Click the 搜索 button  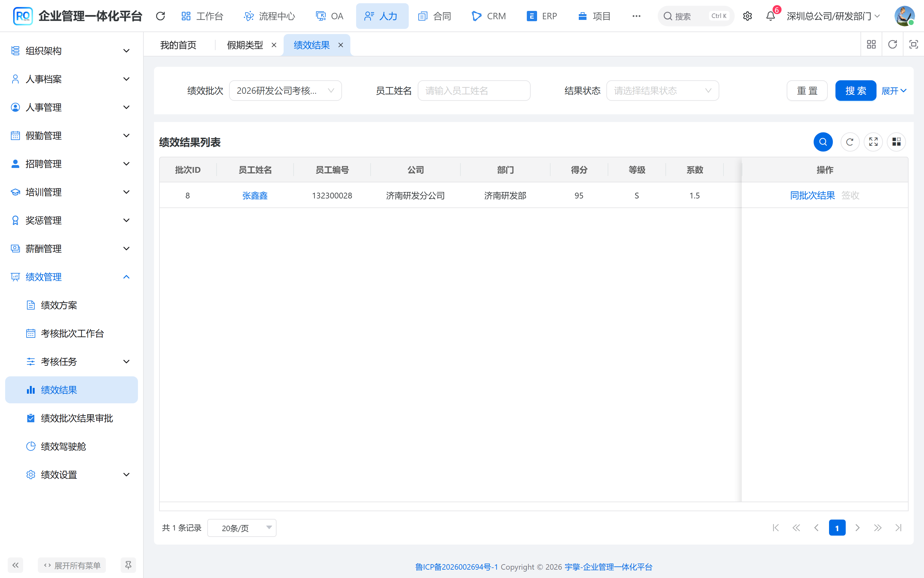click(856, 91)
